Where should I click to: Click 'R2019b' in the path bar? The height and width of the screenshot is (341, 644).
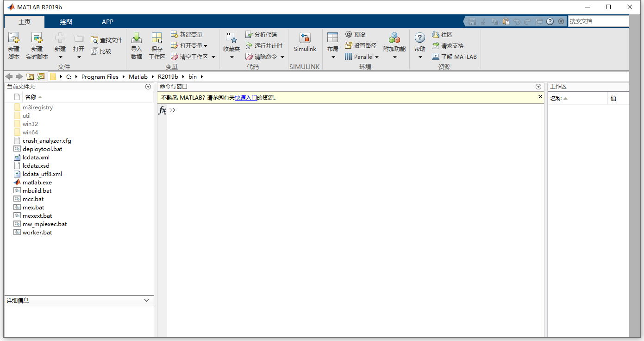[168, 77]
